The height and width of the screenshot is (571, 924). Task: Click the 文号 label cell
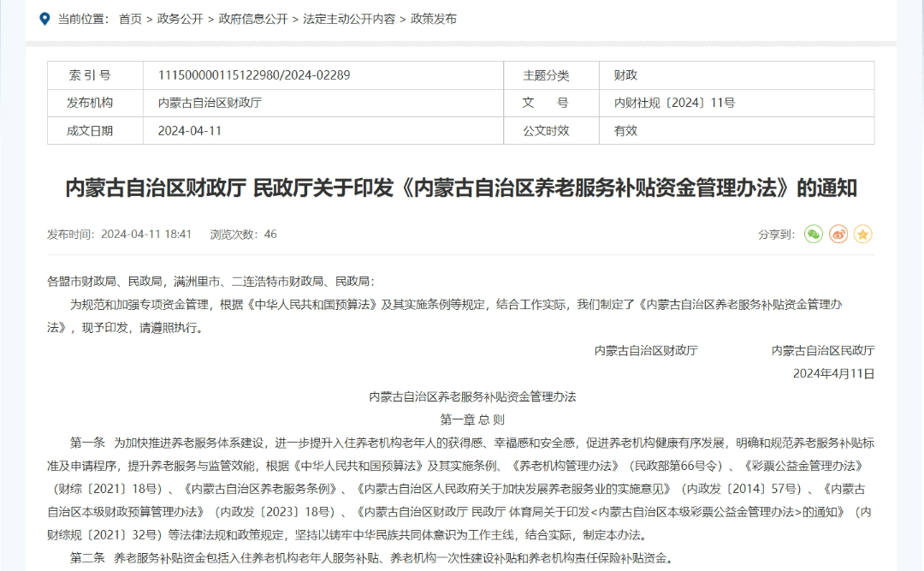pos(552,103)
